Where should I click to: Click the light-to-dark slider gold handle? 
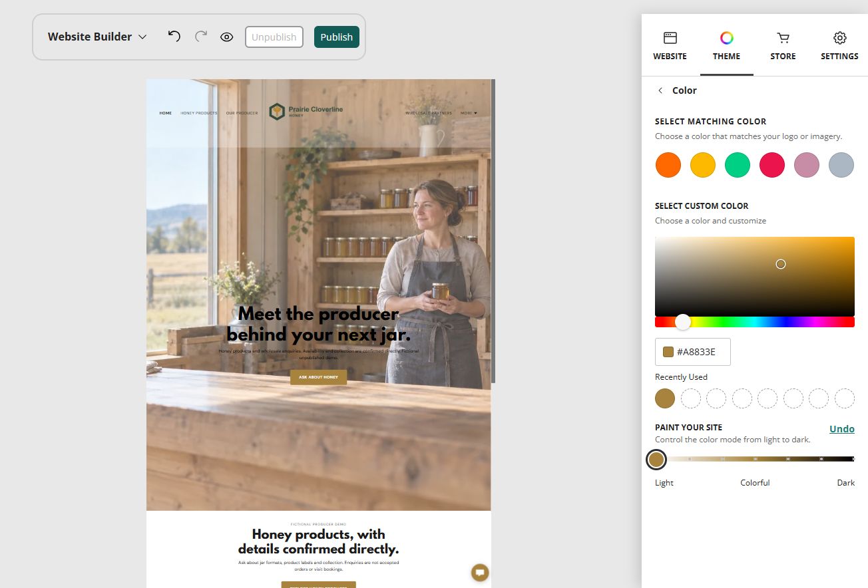[656, 459]
